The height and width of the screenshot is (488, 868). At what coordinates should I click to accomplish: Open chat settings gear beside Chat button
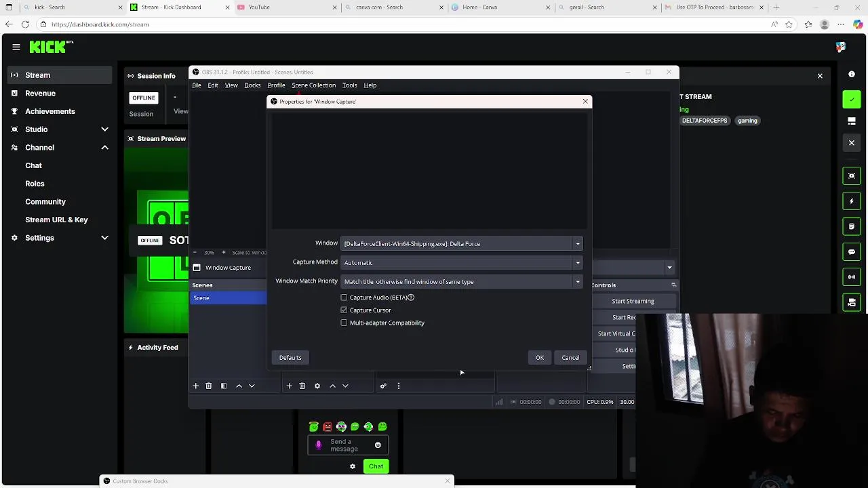353,466
